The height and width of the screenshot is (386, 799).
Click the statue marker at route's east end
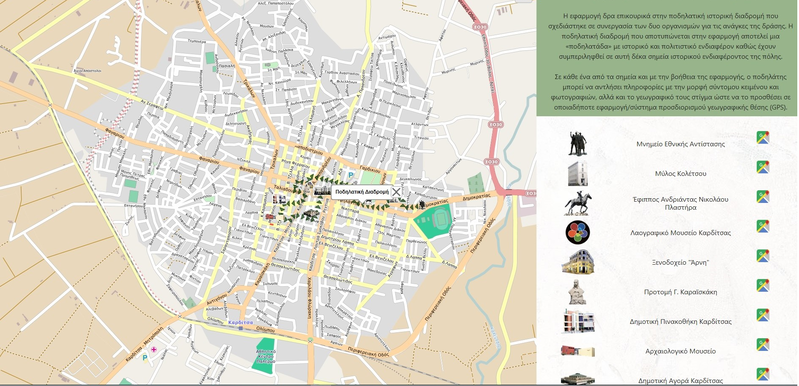(422, 205)
